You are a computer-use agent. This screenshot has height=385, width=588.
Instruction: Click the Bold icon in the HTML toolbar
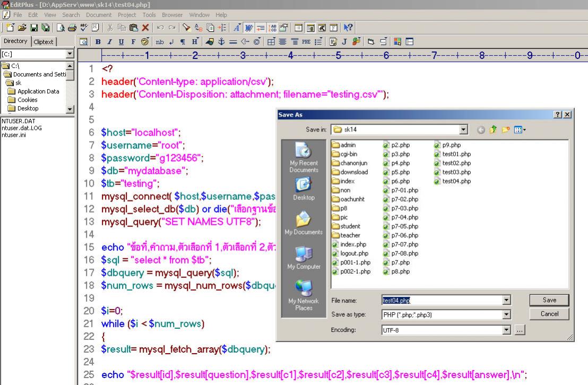tap(98, 41)
